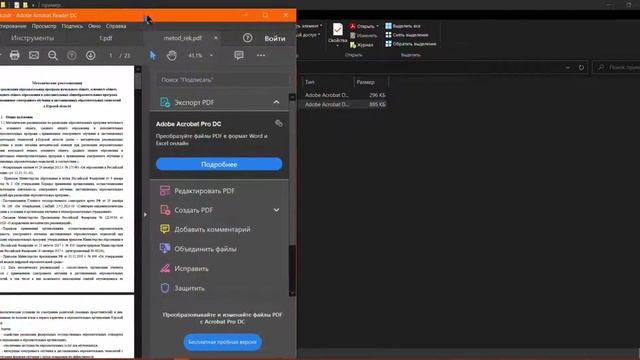Expand the Create PDF section chevron

[276, 210]
